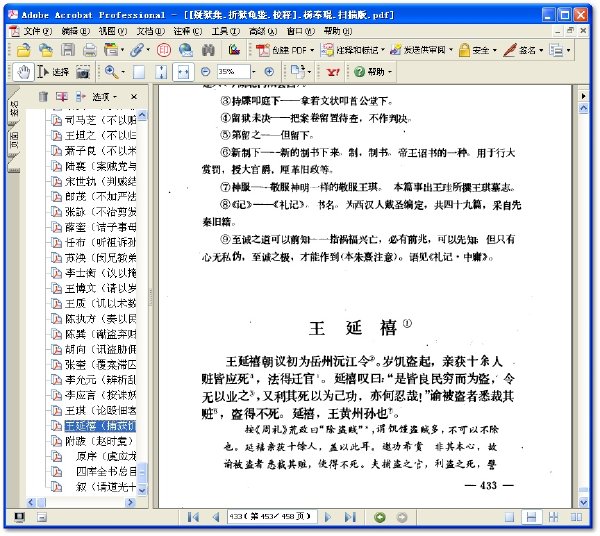The image size is (600, 536).
Task: Click the red 印 stamp icon
Action: (163, 50)
